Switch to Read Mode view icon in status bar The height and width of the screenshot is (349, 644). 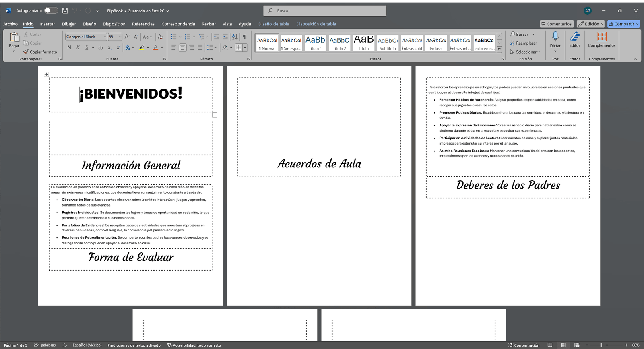click(550, 345)
